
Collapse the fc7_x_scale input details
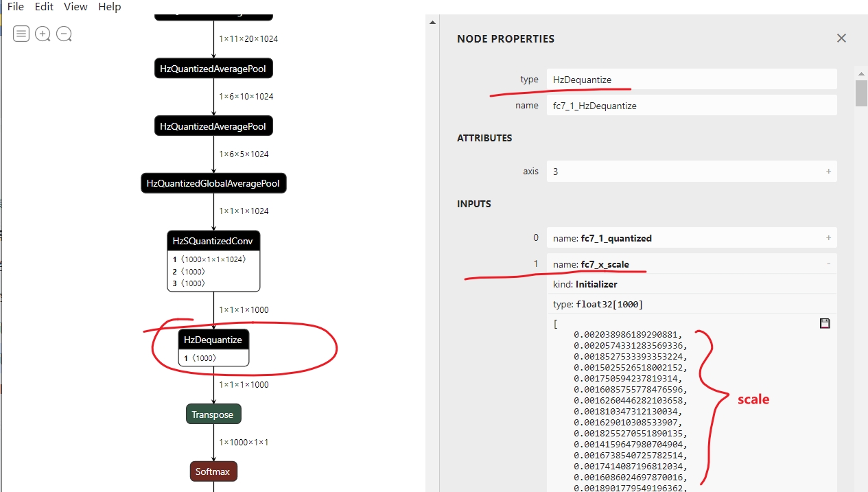point(828,264)
